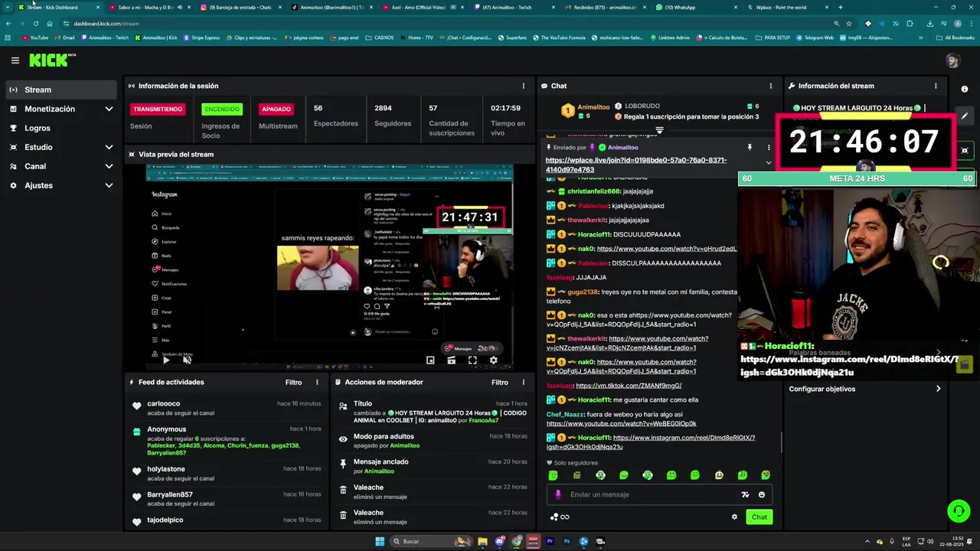
Task: Expand the Monetización sidebar section
Action: 109,109
